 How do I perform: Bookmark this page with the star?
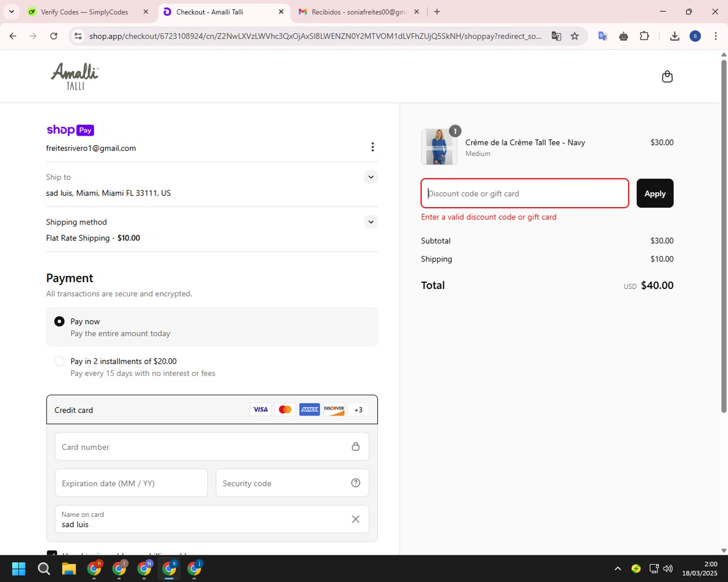[x=575, y=36]
